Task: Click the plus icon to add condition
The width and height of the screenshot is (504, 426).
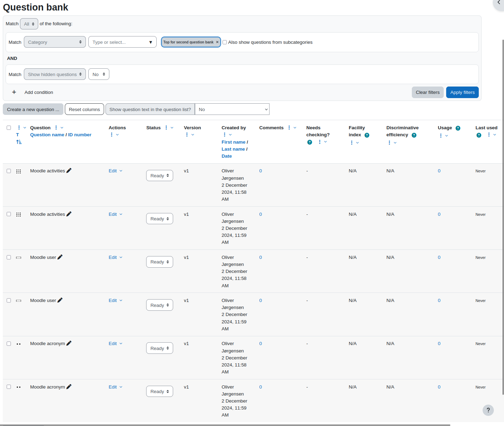Action: coord(14,92)
